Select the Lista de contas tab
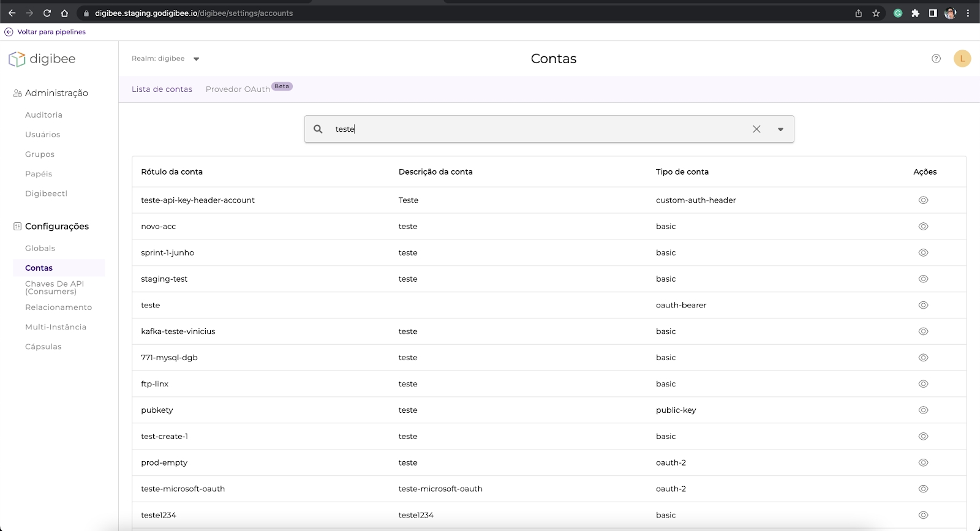This screenshot has width=980, height=531. point(162,89)
